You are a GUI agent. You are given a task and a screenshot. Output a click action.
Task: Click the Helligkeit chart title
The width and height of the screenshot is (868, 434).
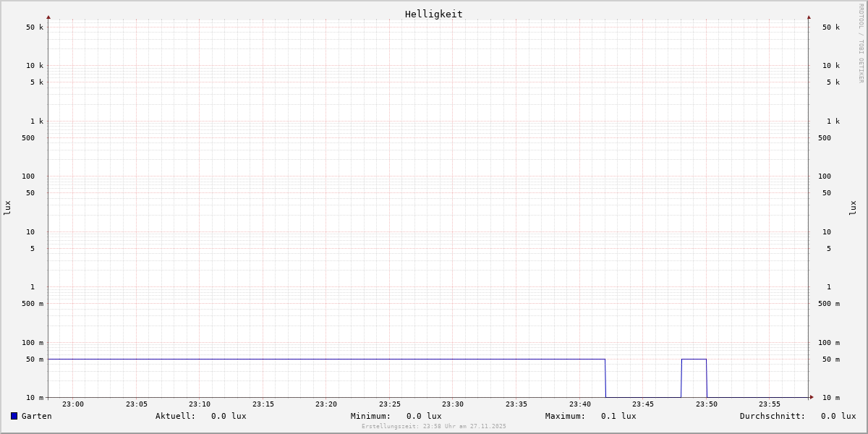tap(434, 14)
